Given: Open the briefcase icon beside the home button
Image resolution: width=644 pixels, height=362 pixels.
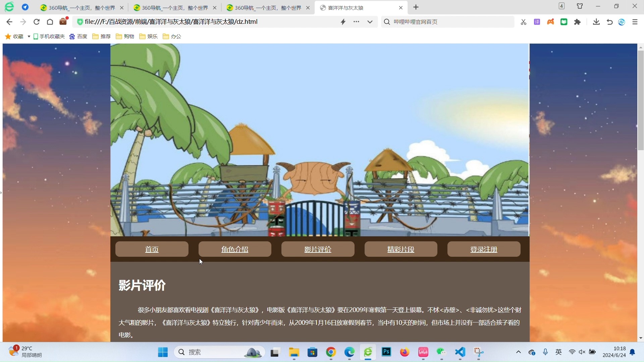Looking at the screenshot, I should [63, 21].
